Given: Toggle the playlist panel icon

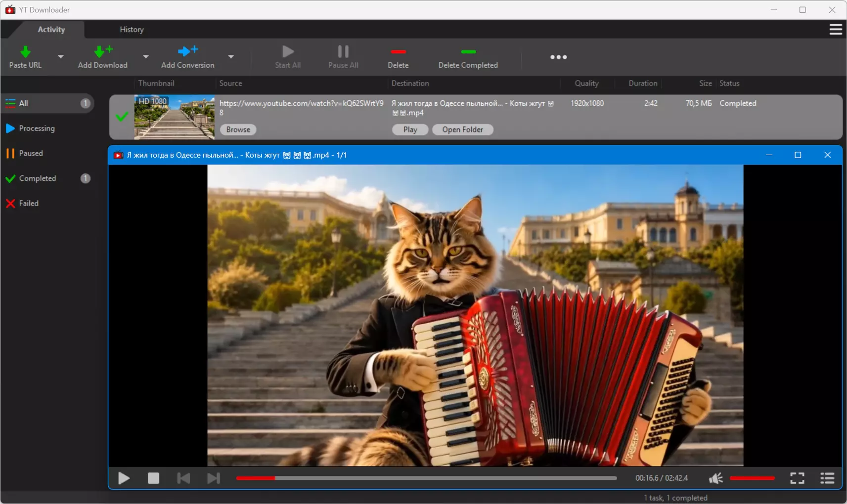Looking at the screenshot, I should point(827,478).
